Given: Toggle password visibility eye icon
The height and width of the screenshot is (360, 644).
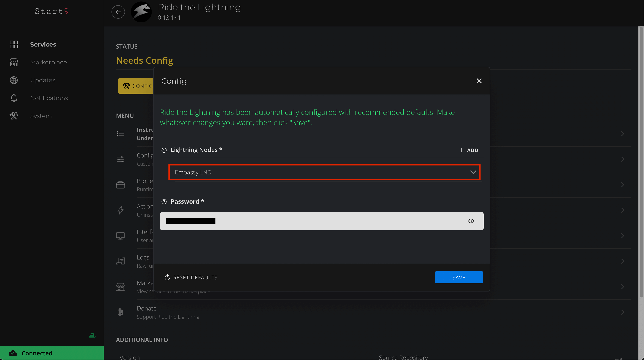Looking at the screenshot, I should pyautogui.click(x=470, y=221).
